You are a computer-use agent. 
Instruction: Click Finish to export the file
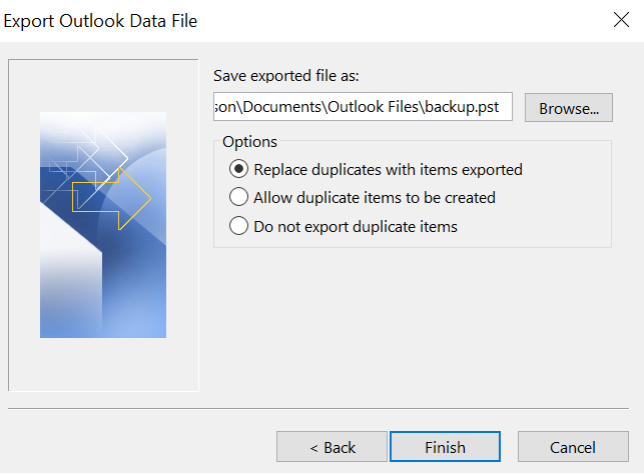(445, 447)
